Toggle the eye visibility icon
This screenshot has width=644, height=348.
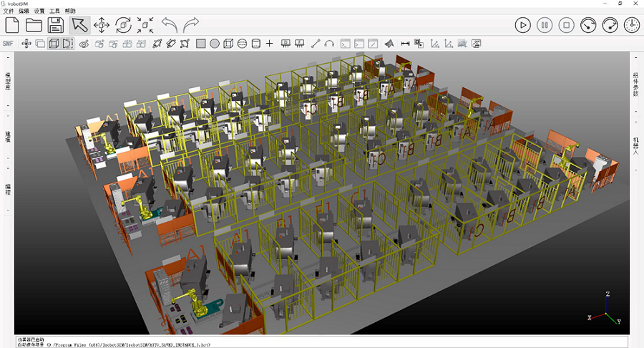[x=84, y=44]
